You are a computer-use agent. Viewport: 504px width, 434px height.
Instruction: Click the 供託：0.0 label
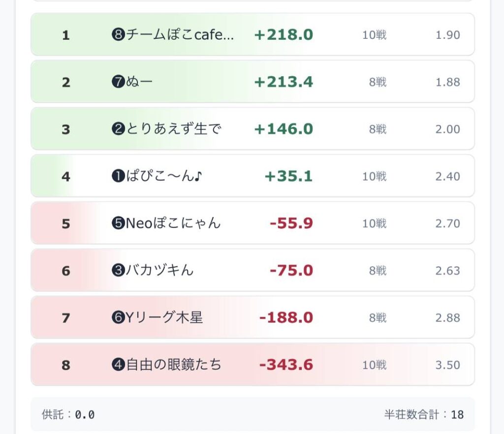click(x=68, y=414)
